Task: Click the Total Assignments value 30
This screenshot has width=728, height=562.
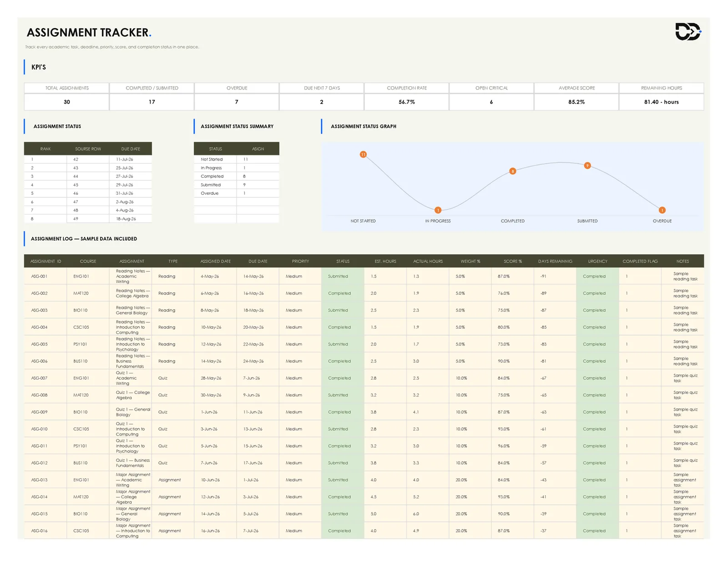Action: tap(66, 102)
